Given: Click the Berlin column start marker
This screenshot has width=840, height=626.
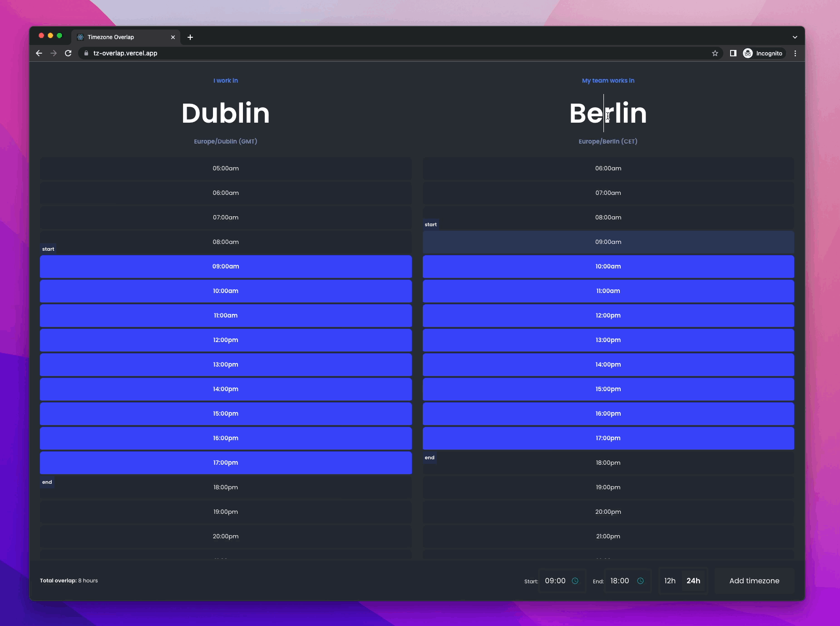Looking at the screenshot, I should 430,224.
